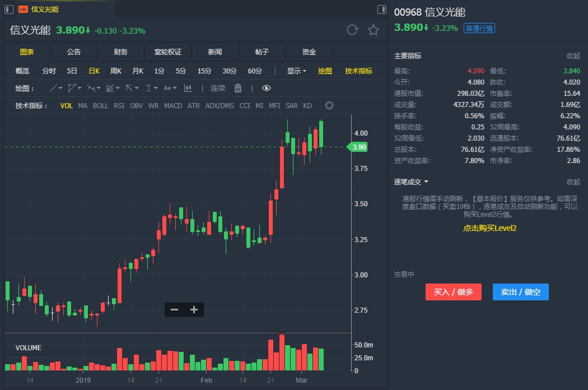Toggle the left sidebar panel icon
This screenshot has height=390, width=588.
pos(9,10)
